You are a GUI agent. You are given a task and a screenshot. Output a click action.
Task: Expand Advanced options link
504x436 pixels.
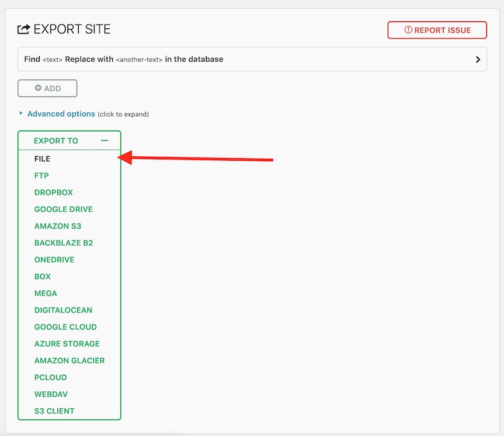(61, 114)
